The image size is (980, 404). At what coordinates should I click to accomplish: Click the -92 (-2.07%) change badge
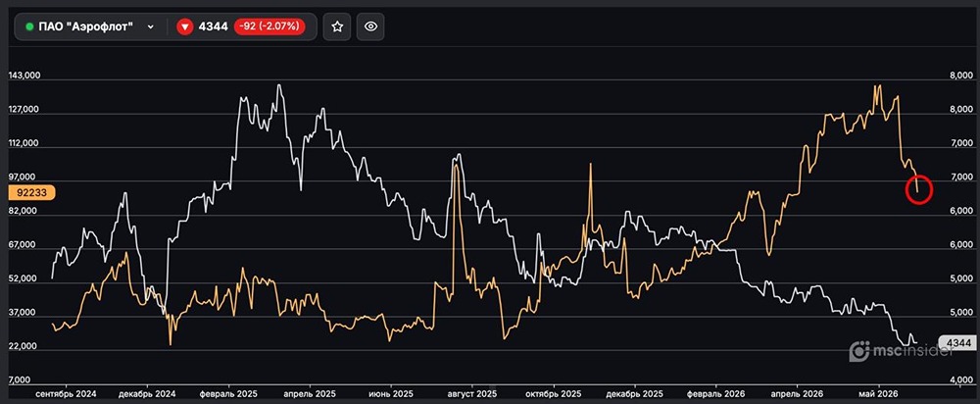pyautogui.click(x=269, y=26)
